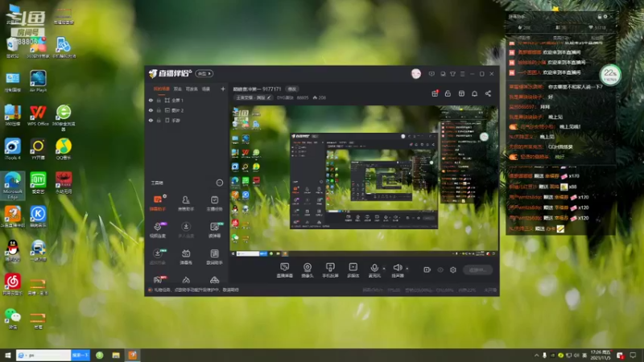Switch to the third scene tab
The image size is (644, 362).
(x=192, y=88)
